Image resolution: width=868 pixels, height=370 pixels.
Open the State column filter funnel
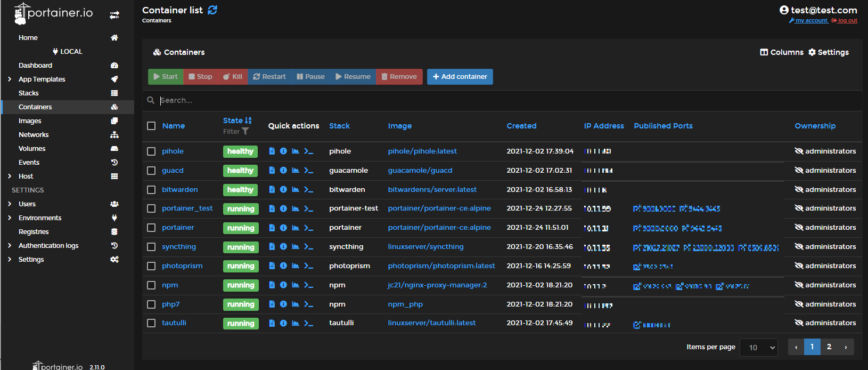click(x=245, y=131)
